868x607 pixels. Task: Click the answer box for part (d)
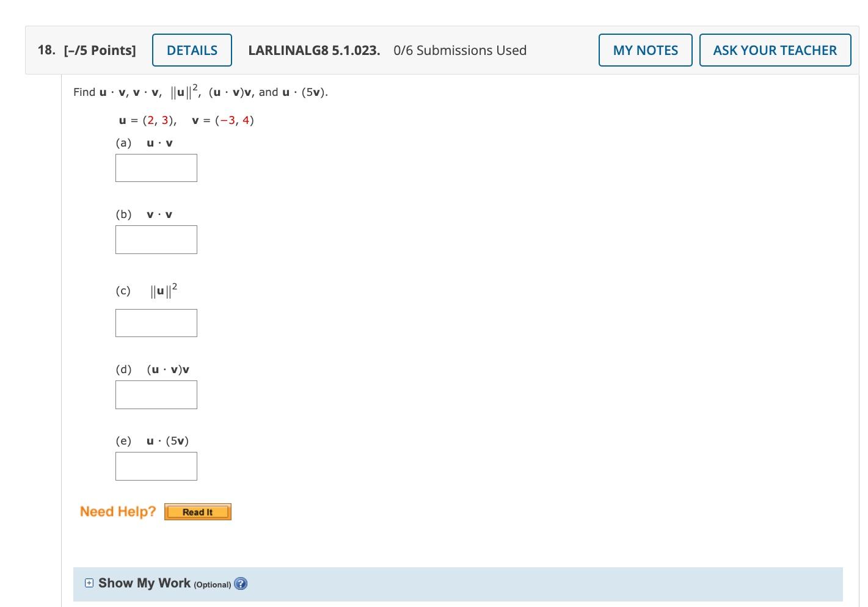click(x=156, y=394)
